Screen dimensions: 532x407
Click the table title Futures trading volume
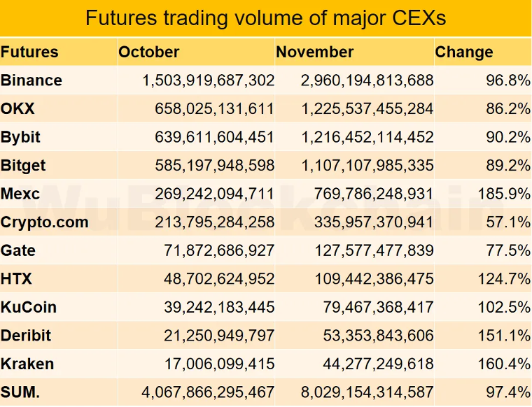pos(266,17)
